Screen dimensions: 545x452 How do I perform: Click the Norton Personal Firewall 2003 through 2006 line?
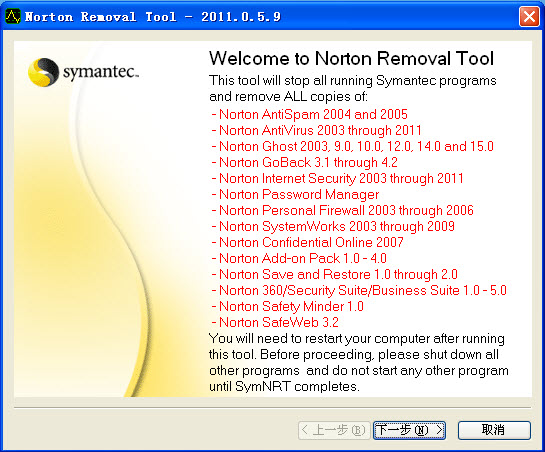[342, 210]
